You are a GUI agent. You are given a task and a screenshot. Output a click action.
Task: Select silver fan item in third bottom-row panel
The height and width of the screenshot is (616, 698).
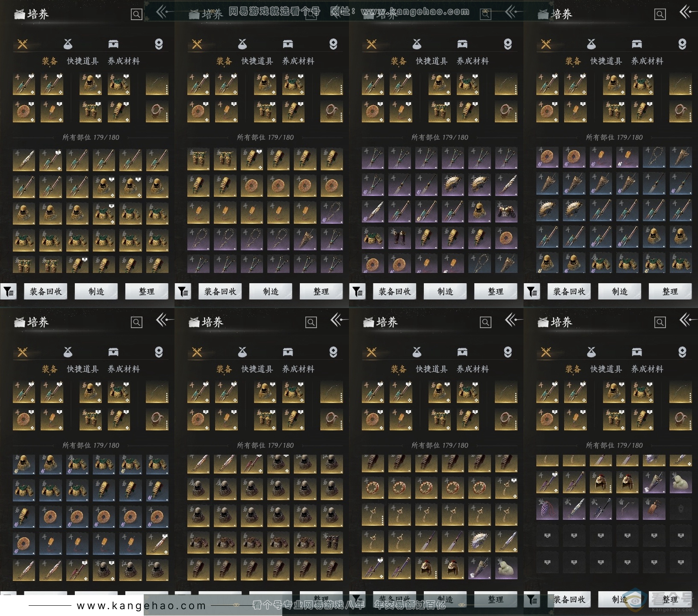479,542
